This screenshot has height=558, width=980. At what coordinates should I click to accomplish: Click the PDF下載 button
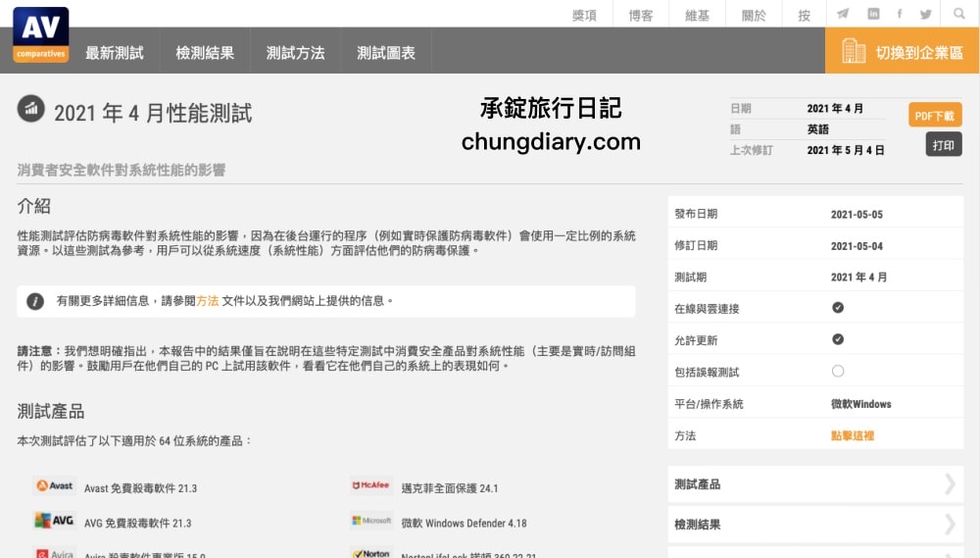point(935,115)
